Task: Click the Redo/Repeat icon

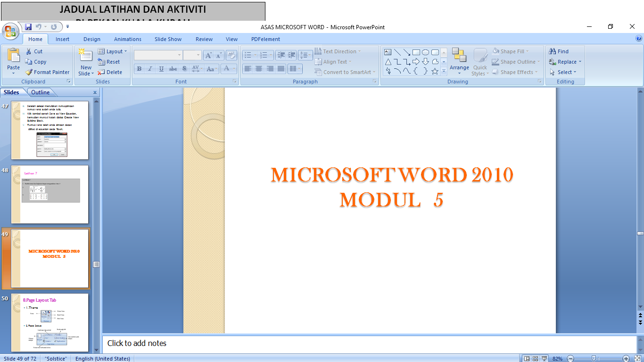Action: tap(54, 27)
